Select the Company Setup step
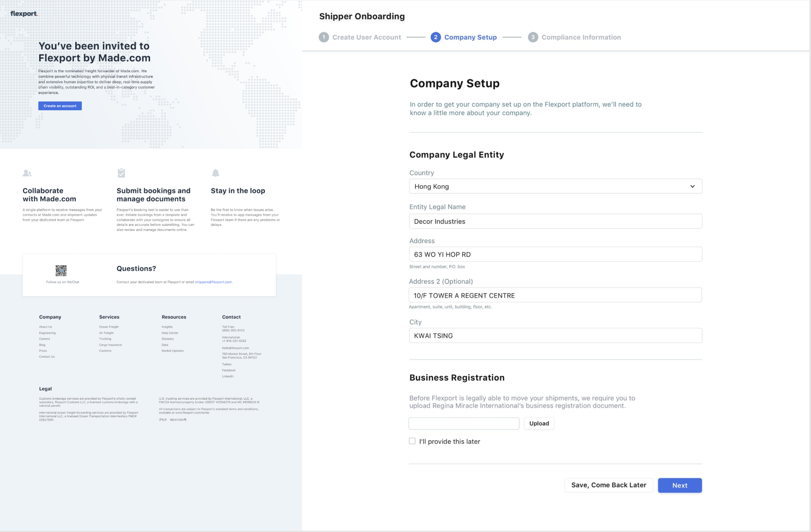 click(471, 37)
